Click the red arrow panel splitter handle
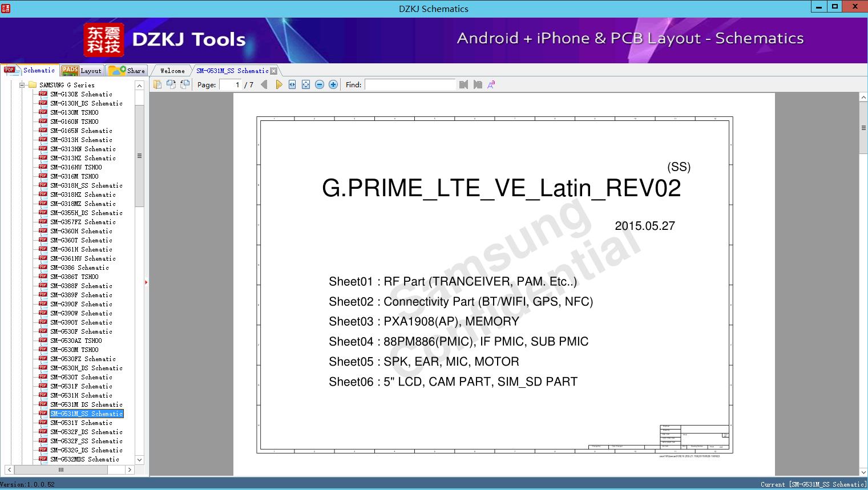Viewport: 868px width, 490px height. [146, 282]
